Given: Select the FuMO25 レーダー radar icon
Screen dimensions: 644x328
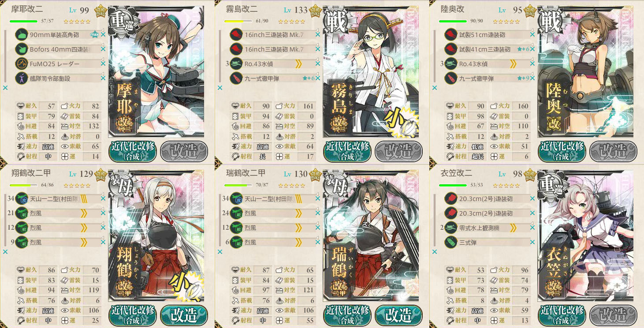Looking at the screenshot, I should (x=22, y=63).
